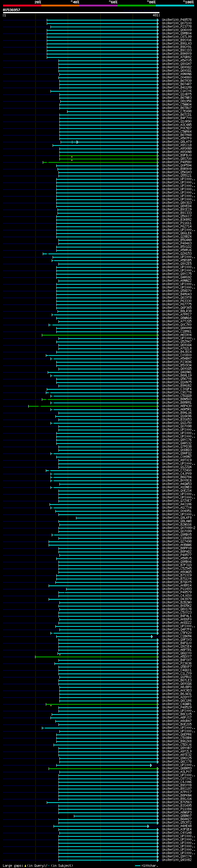
Task: Open hit UniRef100_C6TL99
Action: pyautogui.click(x=177, y=37)
